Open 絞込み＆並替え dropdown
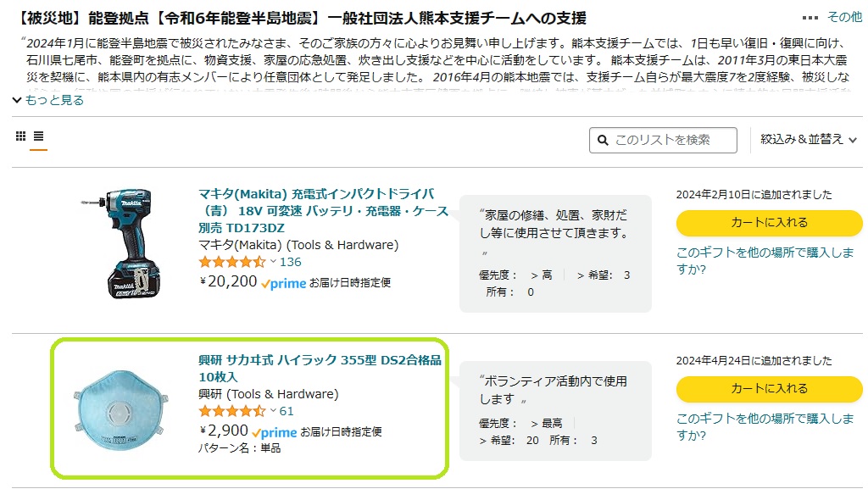This screenshot has height=500, width=868. point(808,140)
